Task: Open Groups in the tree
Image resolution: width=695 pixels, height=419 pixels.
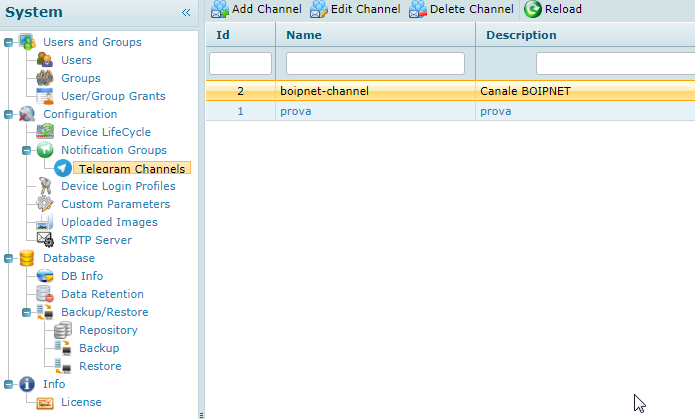Action: [81, 78]
